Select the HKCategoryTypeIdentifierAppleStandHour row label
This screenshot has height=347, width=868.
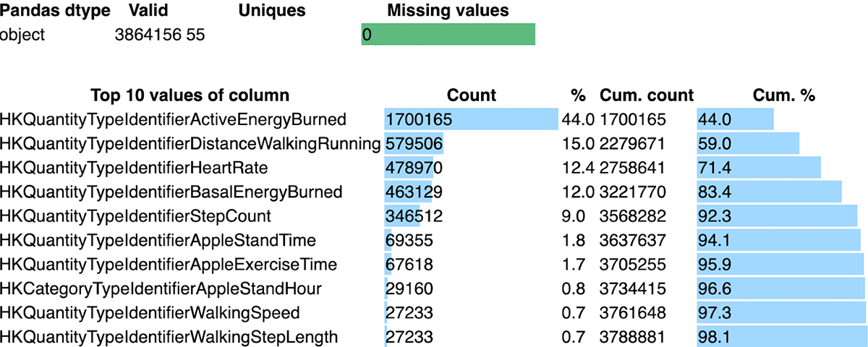161,289
